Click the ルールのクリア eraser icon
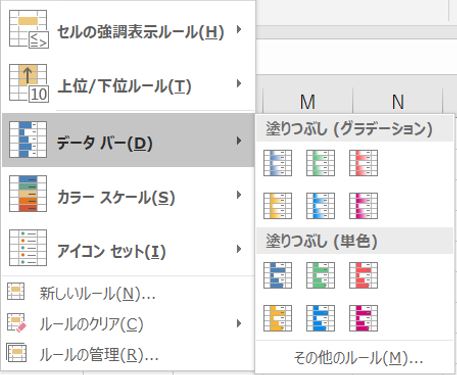Image resolution: width=457 pixels, height=375 pixels. (17, 322)
